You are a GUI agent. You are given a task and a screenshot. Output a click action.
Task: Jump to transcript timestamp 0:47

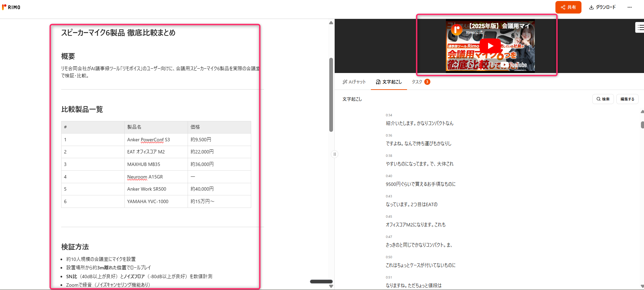pos(389,237)
